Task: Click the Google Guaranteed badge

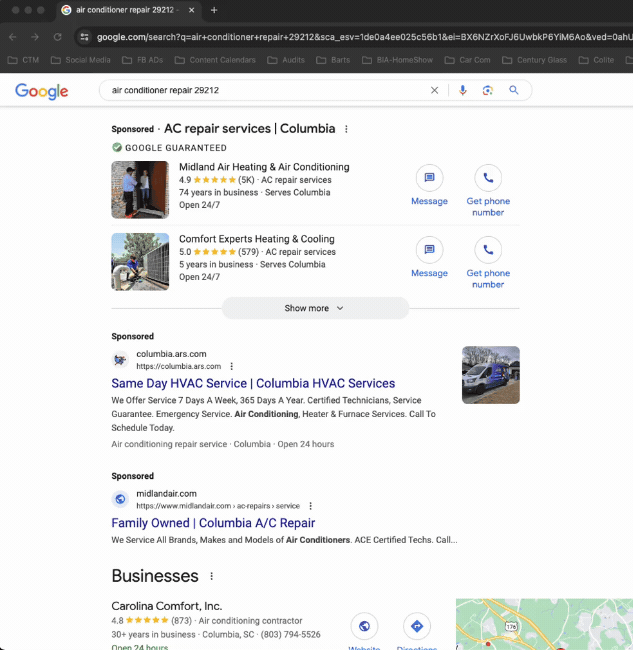Action: 169,148
